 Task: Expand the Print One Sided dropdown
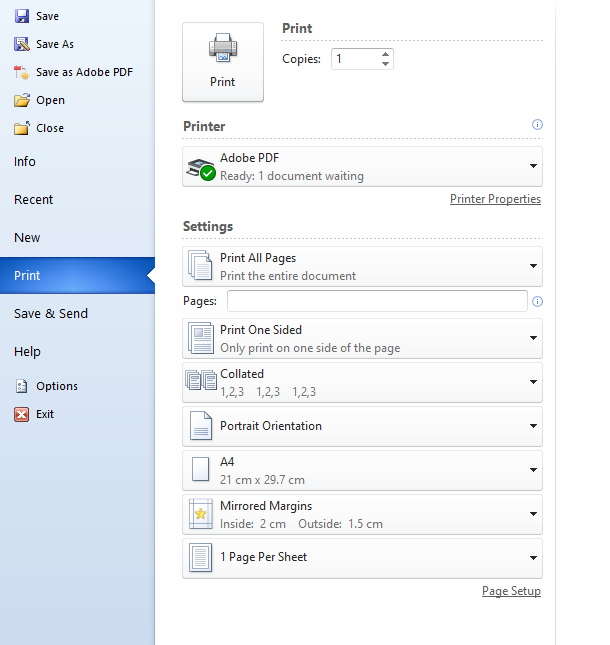(533, 338)
